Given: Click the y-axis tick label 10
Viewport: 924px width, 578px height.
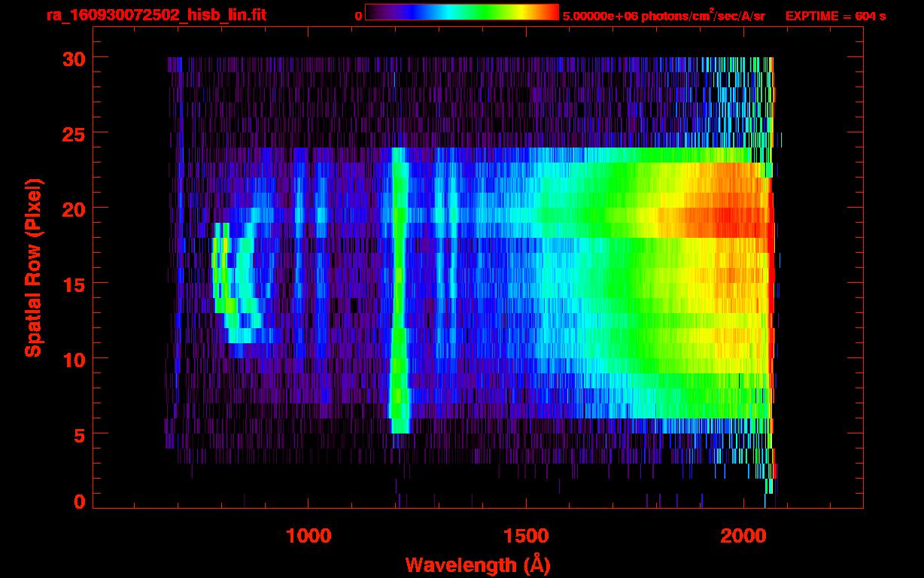Looking at the screenshot, I should (74, 358).
